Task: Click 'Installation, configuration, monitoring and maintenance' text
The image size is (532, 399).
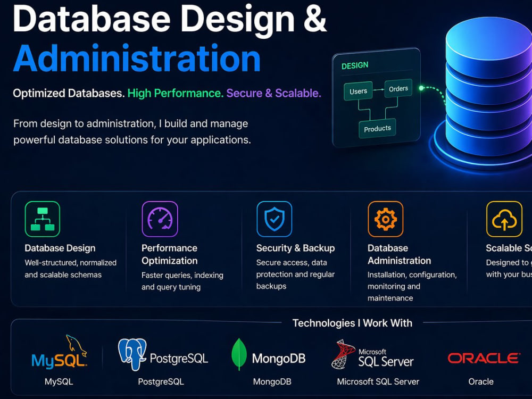Action: click(412, 286)
